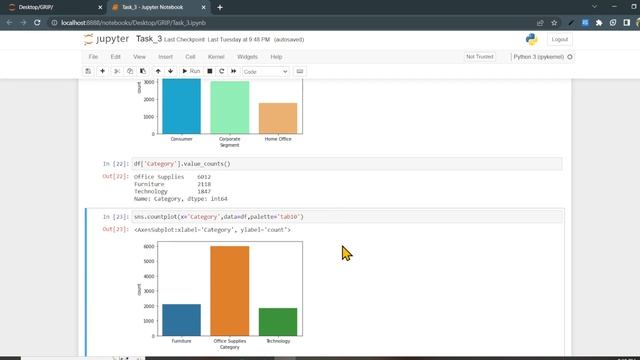Click the Python logo icon
The image size is (640, 360).
coord(531,40)
